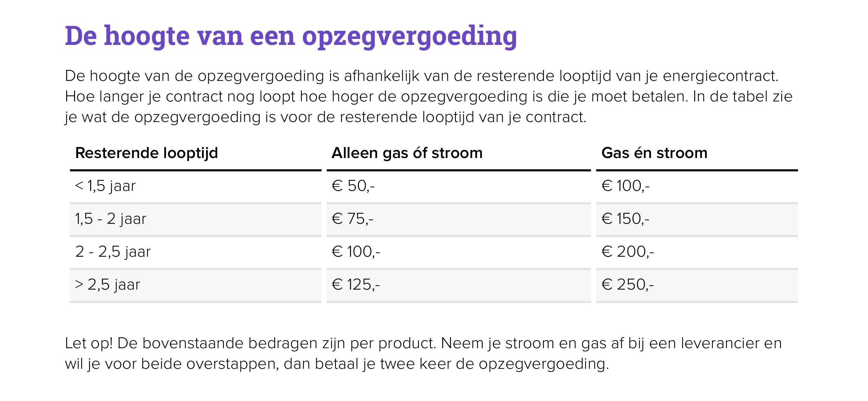The width and height of the screenshot is (868, 401).
Task: Select the 'Resterende looptijd' column header
Action: click(x=146, y=153)
